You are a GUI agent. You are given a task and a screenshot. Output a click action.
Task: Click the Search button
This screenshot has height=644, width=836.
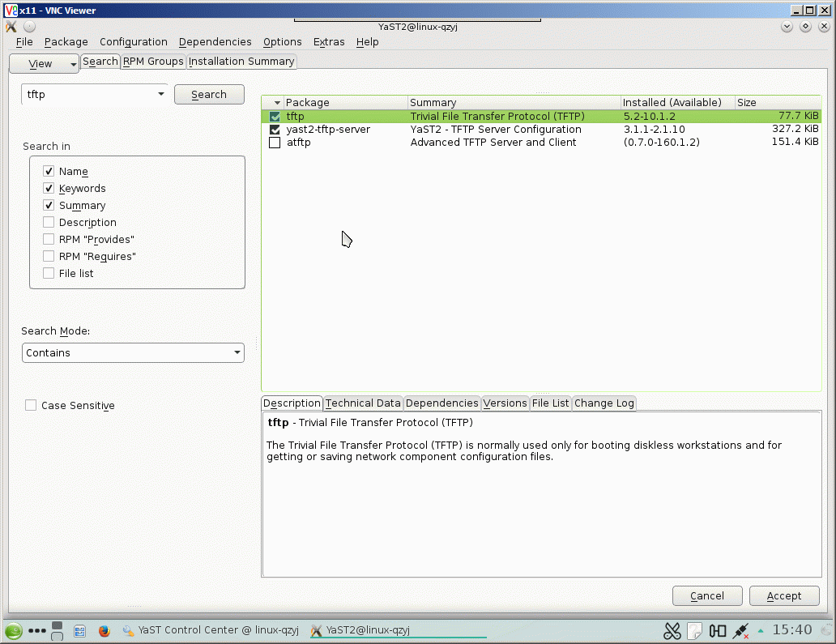pyautogui.click(x=209, y=94)
